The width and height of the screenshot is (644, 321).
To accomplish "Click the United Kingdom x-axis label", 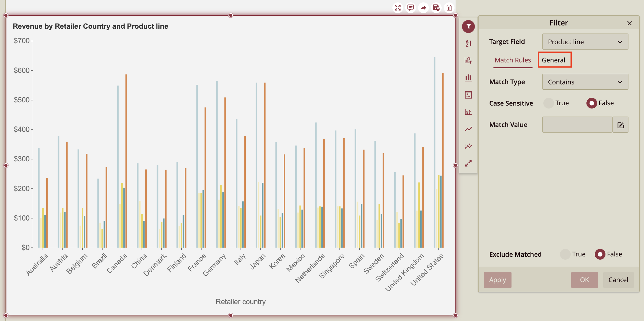I will click(x=404, y=273).
